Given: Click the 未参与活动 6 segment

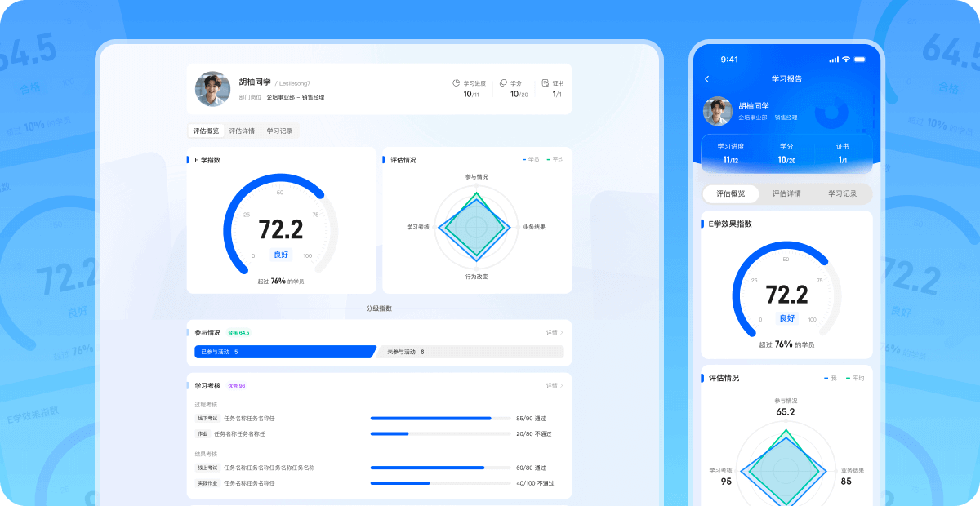Looking at the screenshot, I should [x=471, y=352].
